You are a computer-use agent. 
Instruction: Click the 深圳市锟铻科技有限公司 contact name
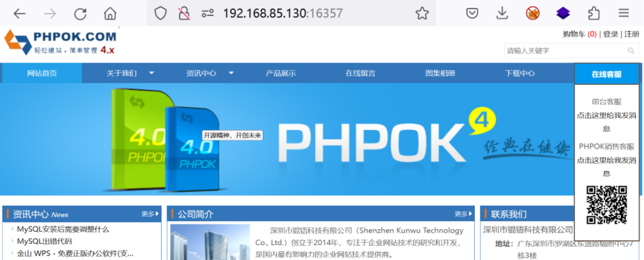(528, 229)
